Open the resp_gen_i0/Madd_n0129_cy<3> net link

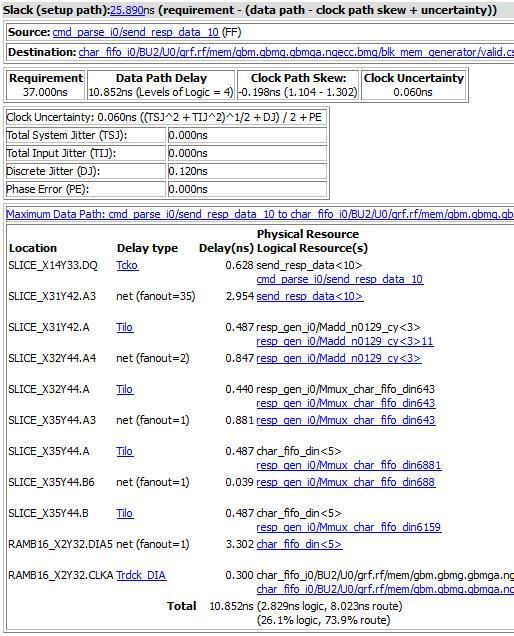pyautogui.click(x=339, y=359)
